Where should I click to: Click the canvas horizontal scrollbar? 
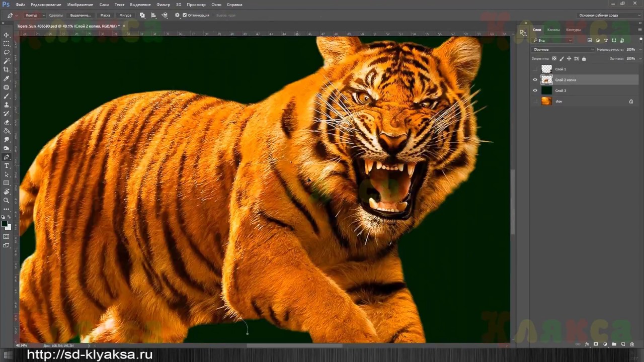coord(294,345)
